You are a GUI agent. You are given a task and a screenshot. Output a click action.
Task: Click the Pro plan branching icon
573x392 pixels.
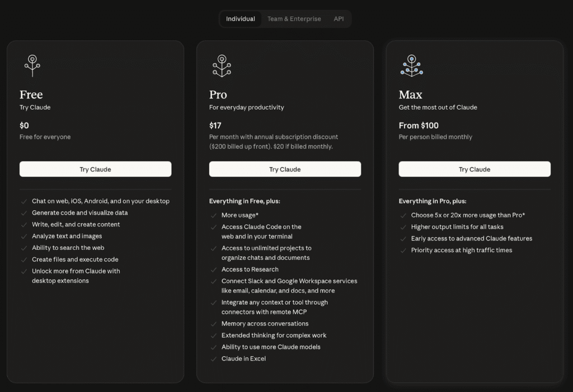click(x=222, y=65)
